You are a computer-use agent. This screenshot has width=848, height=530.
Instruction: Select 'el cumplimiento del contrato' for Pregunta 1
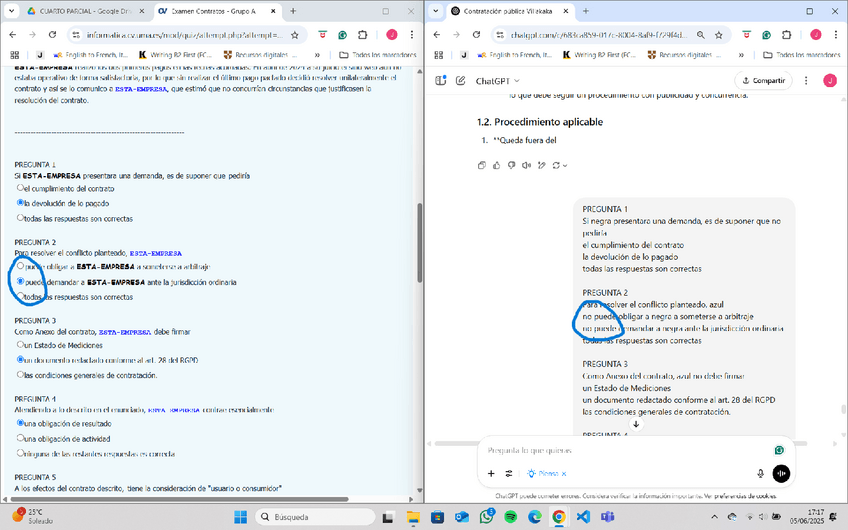(21, 188)
